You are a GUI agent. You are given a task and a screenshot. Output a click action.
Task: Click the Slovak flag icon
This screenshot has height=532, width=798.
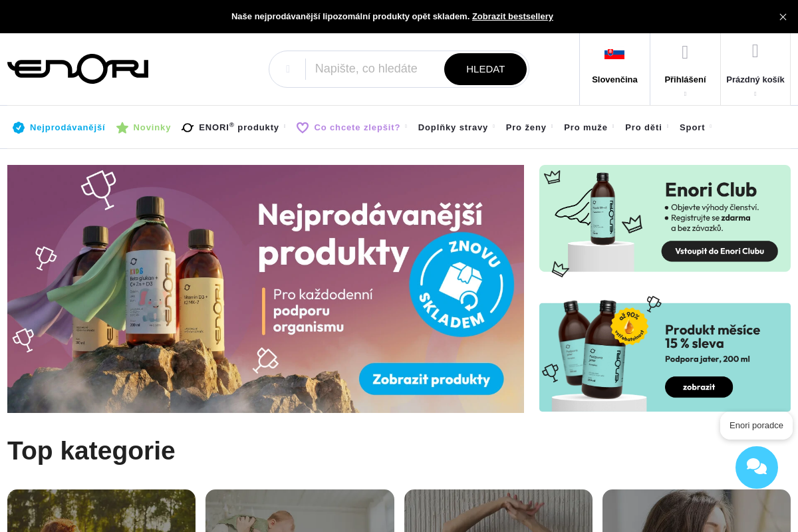pyautogui.click(x=614, y=54)
